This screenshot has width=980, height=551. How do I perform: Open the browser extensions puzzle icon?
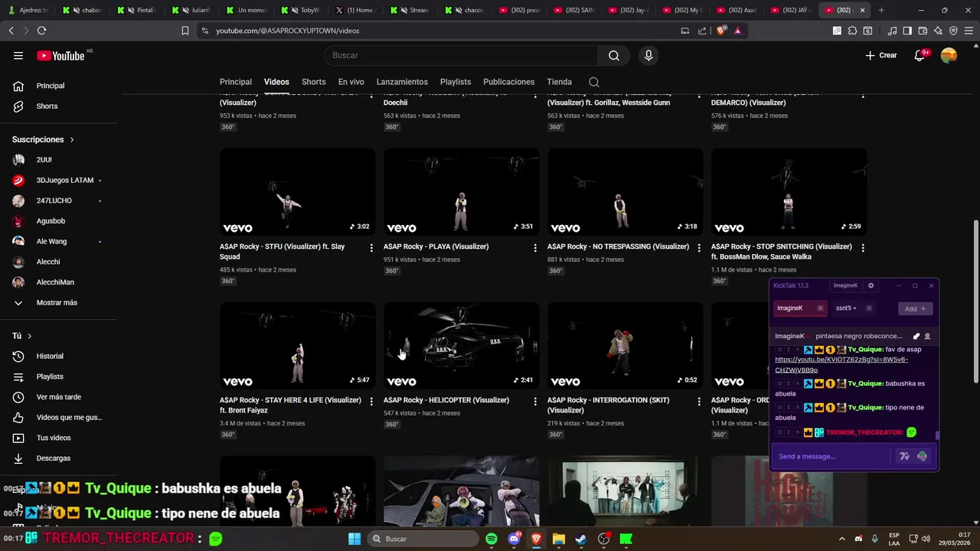point(852,31)
